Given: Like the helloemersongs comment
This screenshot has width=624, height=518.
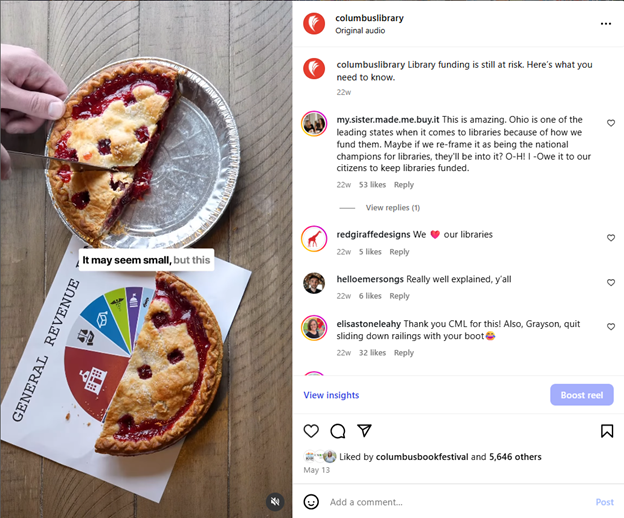Looking at the screenshot, I should (x=611, y=282).
